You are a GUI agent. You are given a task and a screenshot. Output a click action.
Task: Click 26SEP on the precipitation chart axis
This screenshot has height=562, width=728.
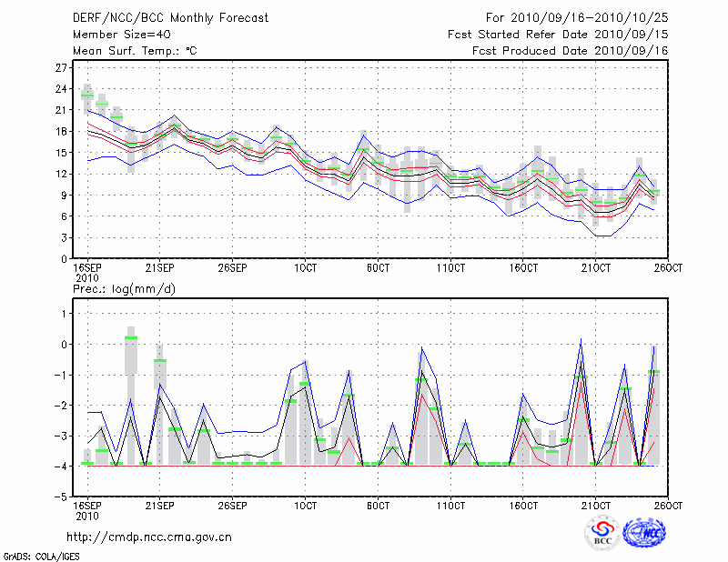click(232, 505)
